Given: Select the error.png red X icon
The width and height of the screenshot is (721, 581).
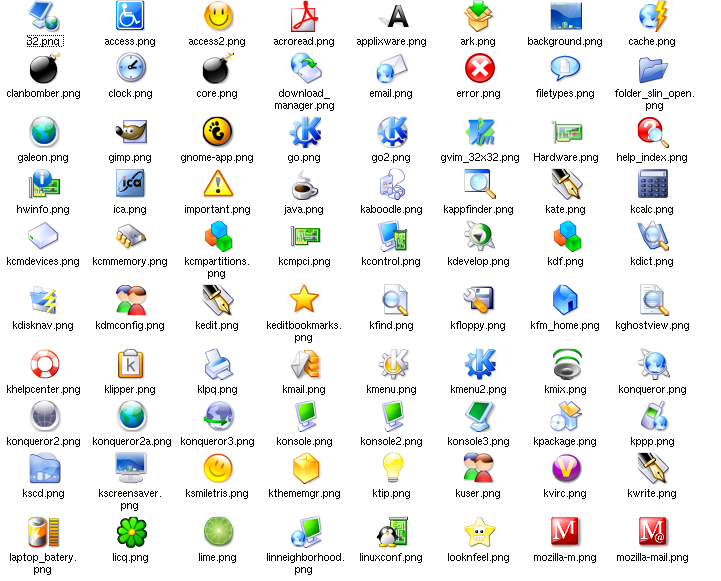Looking at the screenshot, I should (x=480, y=68).
